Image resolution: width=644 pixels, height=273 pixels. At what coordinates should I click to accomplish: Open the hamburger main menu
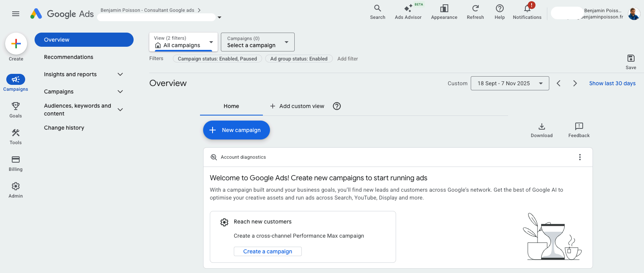[16, 14]
